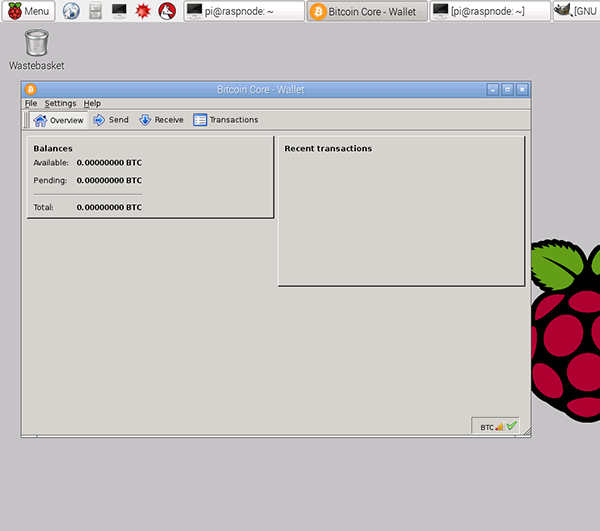This screenshot has width=600, height=531.
Task: Open the file manager cabinet icon
Action: 95,11
